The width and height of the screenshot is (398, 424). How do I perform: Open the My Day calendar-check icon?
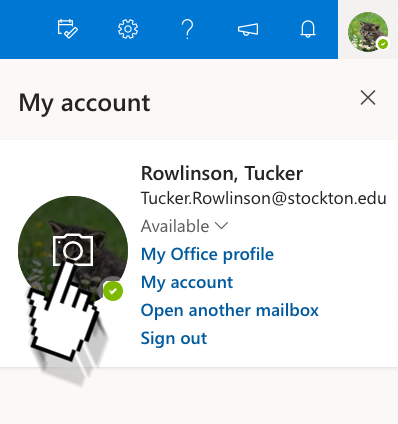(x=68, y=29)
